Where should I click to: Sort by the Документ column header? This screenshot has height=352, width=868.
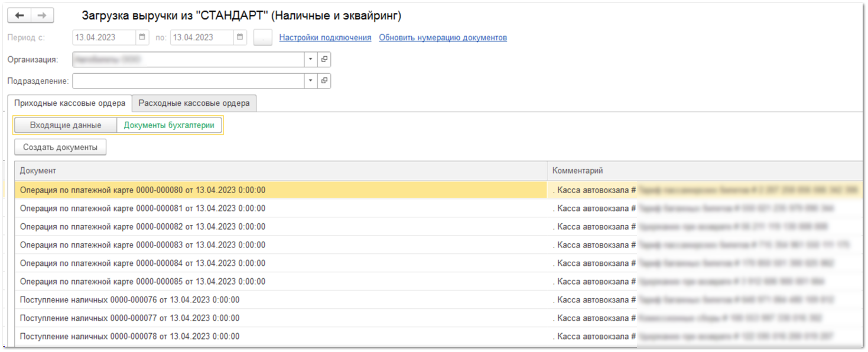(x=281, y=171)
